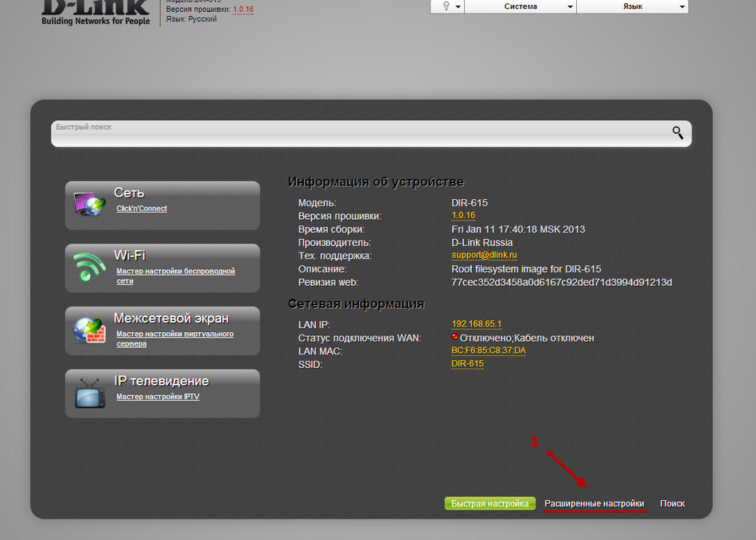This screenshot has height=540, width=756.
Task: Click the Межсетевой экран firewall icon
Action: pos(90,330)
